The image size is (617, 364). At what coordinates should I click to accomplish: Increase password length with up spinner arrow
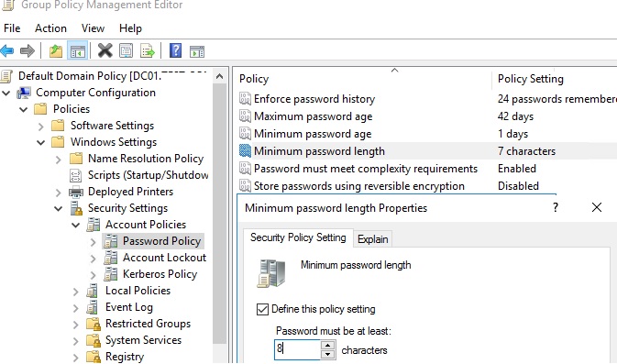click(327, 346)
